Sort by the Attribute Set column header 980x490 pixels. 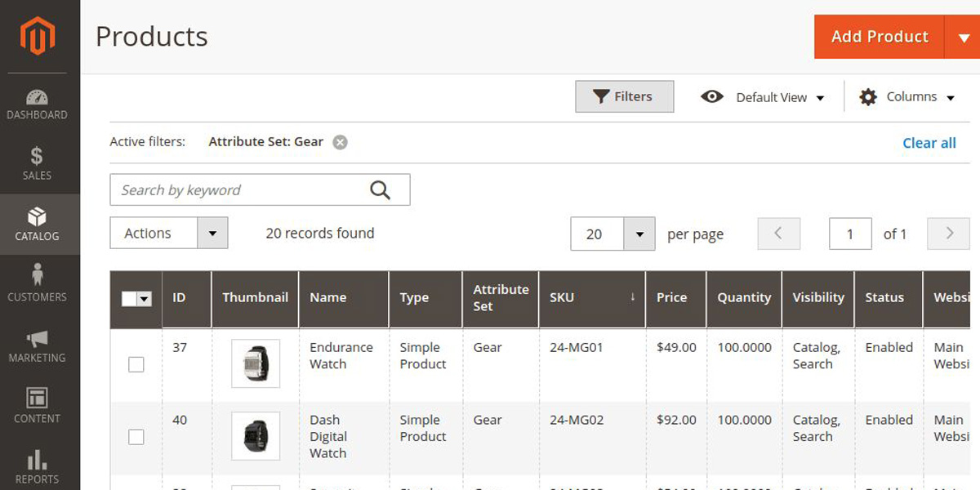[501, 298]
